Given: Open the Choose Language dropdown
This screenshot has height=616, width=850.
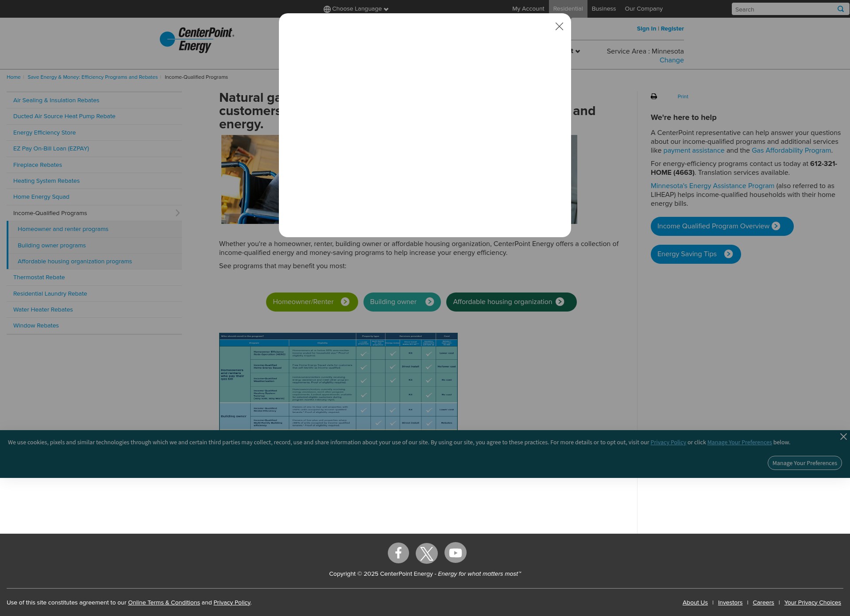Looking at the screenshot, I should point(356,9).
